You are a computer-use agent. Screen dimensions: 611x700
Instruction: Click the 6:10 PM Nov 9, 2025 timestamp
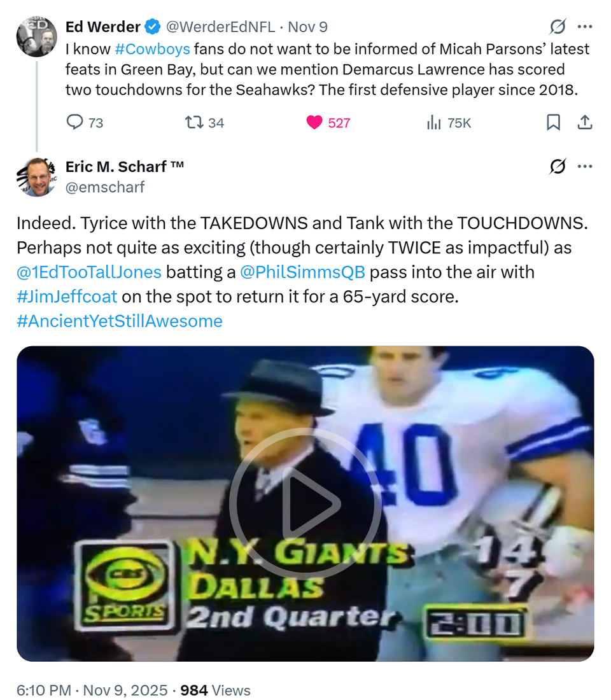point(92,690)
